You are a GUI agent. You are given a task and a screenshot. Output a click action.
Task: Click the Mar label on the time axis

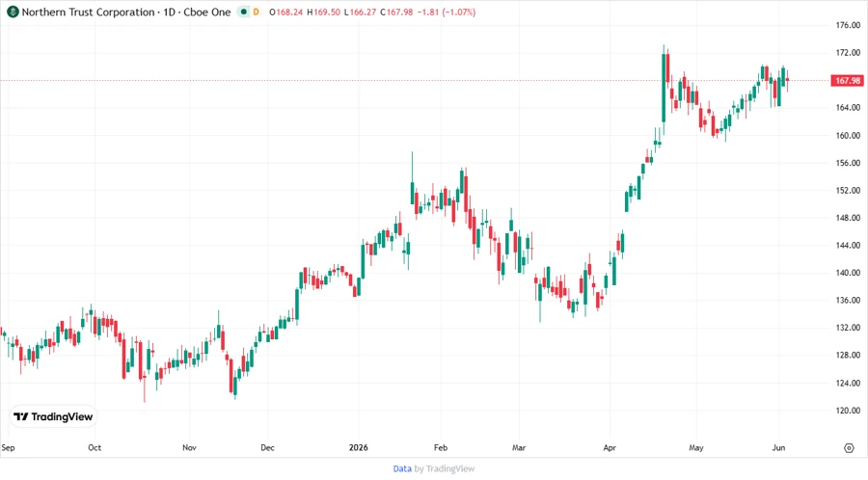pos(519,448)
